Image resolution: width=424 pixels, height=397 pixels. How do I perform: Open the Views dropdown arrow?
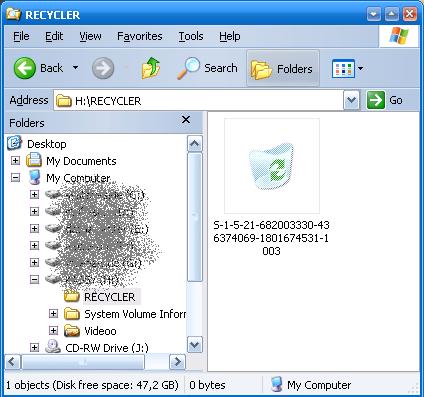click(x=360, y=69)
